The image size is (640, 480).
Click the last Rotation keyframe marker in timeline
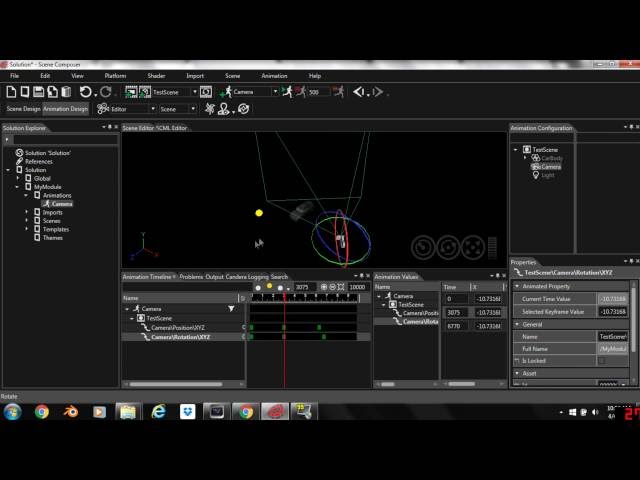tap(324, 337)
